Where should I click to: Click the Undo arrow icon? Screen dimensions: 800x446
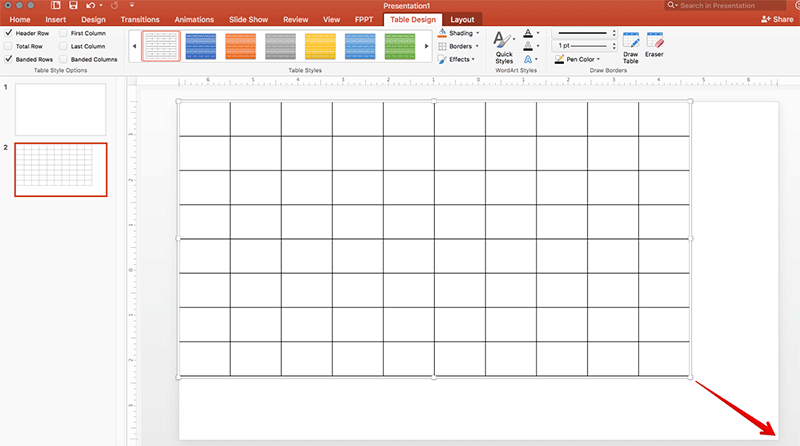click(89, 6)
